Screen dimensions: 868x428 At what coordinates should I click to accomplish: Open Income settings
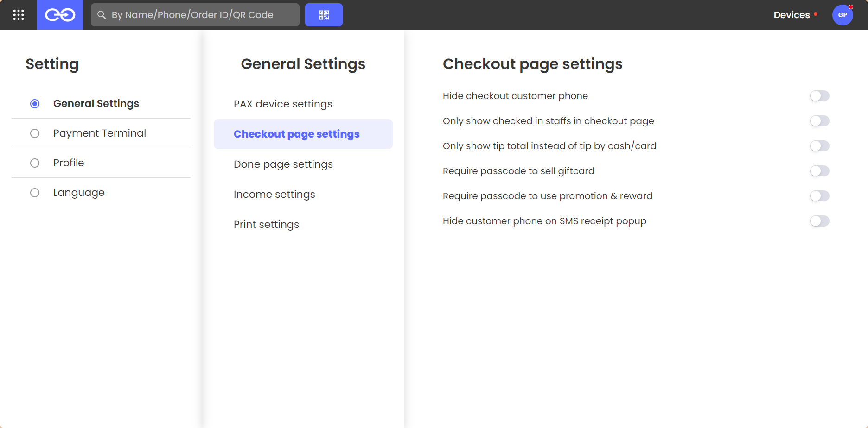(x=303, y=194)
